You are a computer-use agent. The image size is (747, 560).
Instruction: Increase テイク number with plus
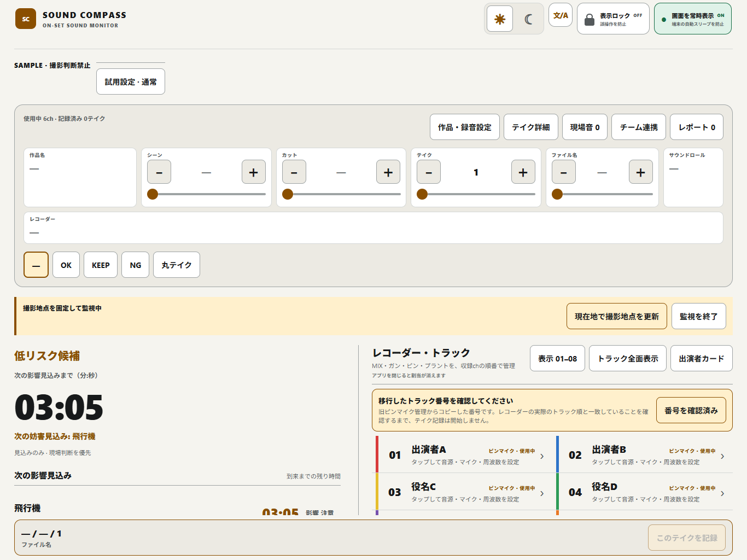click(523, 172)
